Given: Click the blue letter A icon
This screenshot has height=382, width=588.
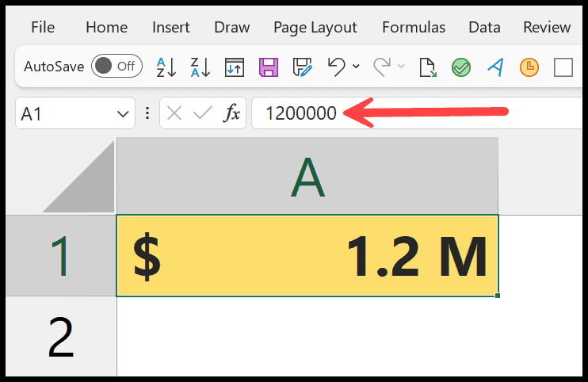Looking at the screenshot, I should [x=495, y=67].
